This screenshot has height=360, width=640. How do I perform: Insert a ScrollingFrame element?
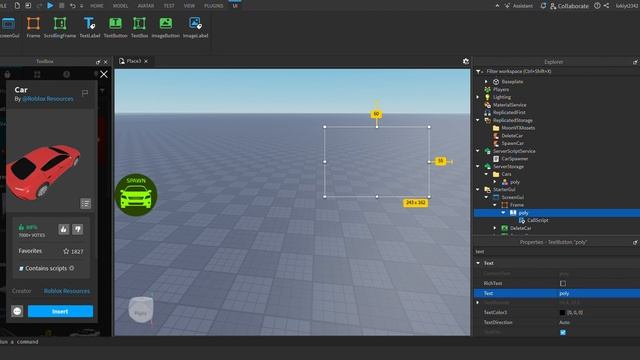pyautogui.click(x=60, y=27)
